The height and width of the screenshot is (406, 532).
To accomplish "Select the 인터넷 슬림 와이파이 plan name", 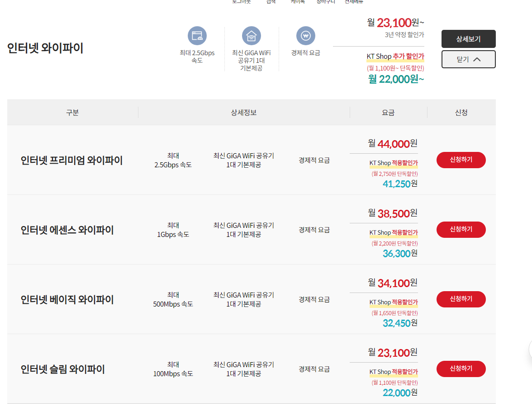I will [x=62, y=369].
